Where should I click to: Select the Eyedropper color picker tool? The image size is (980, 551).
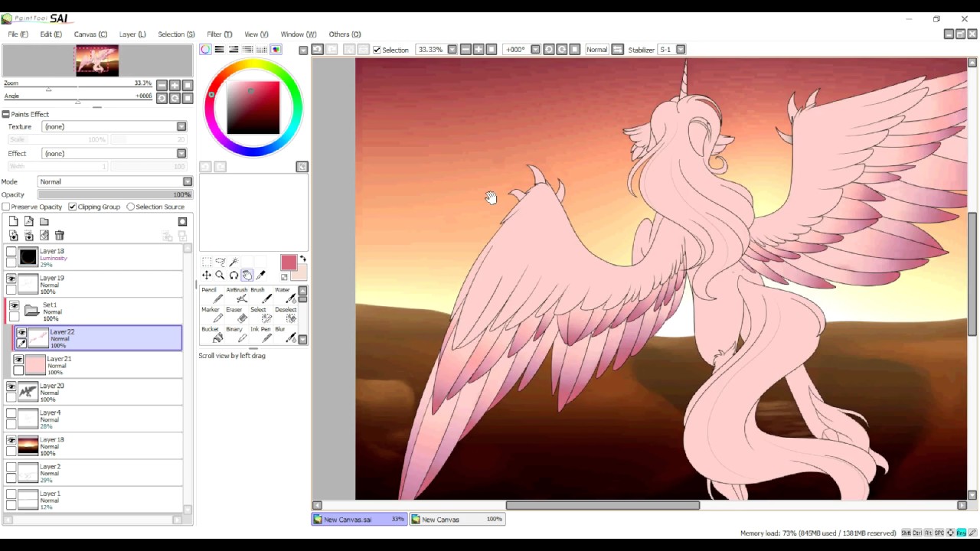coord(261,275)
